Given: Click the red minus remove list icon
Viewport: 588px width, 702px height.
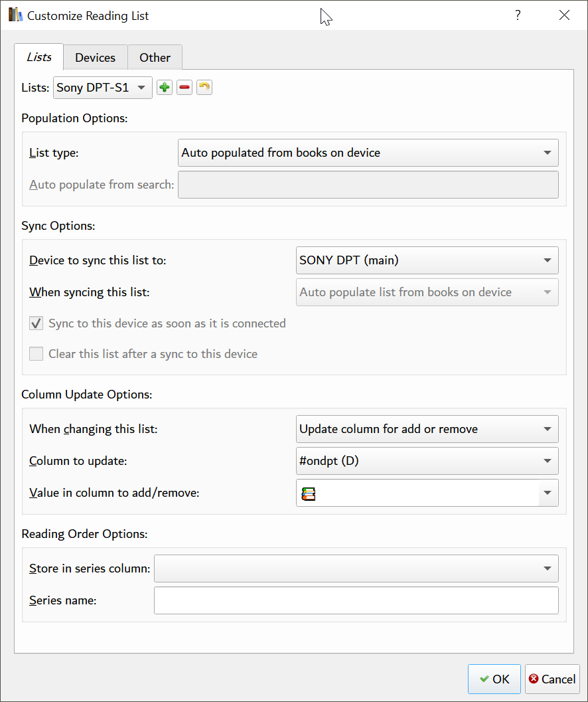Looking at the screenshot, I should [x=184, y=88].
